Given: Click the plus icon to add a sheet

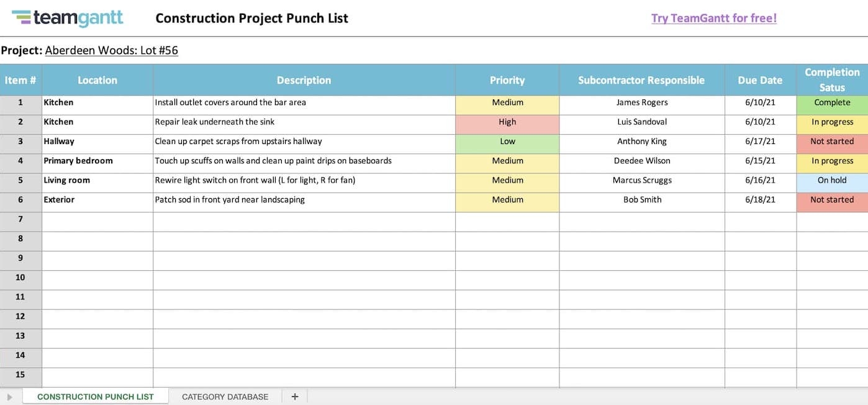Looking at the screenshot, I should click(x=294, y=396).
